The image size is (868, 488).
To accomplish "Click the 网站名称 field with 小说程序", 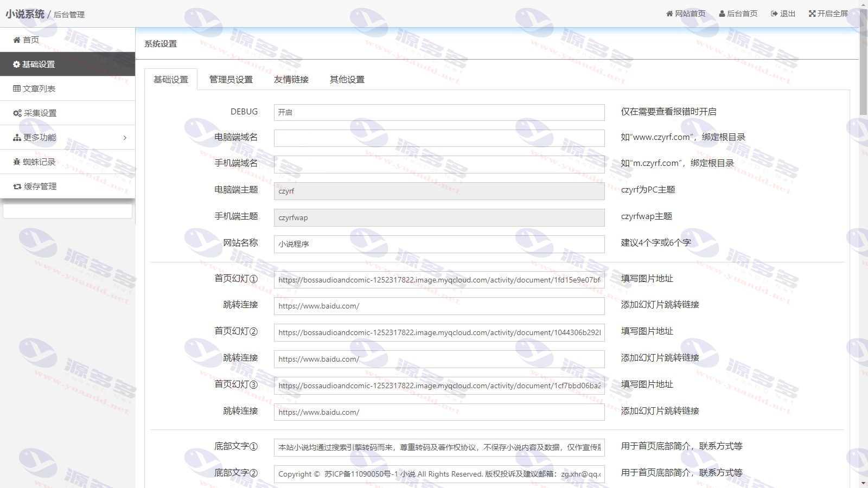I will [439, 244].
